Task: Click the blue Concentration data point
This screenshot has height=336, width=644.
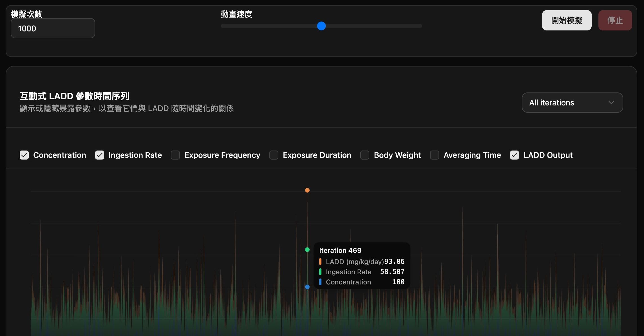Action: [x=307, y=287]
